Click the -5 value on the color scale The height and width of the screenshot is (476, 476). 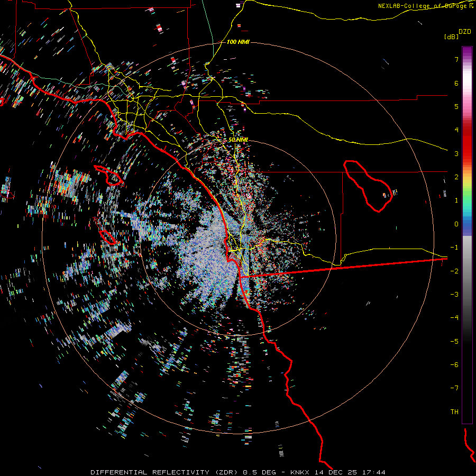click(454, 342)
